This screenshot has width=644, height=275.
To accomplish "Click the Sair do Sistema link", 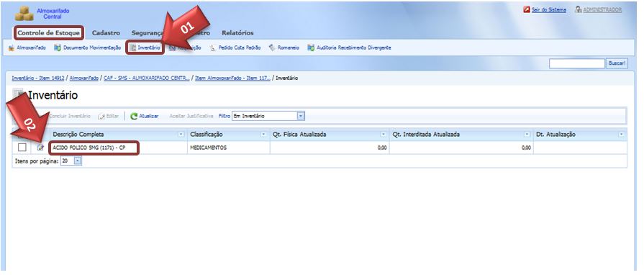I will (x=549, y=10).
